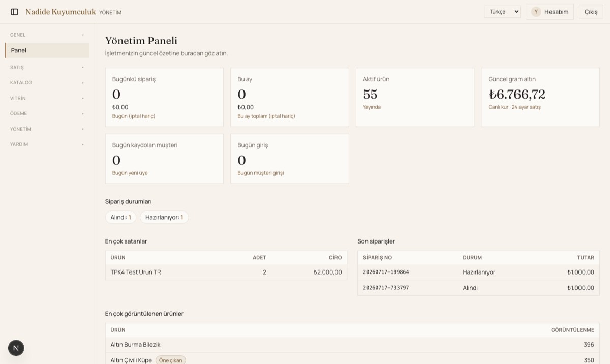
Task: Expand the YARDIM sidebar section
Action: 47,144
